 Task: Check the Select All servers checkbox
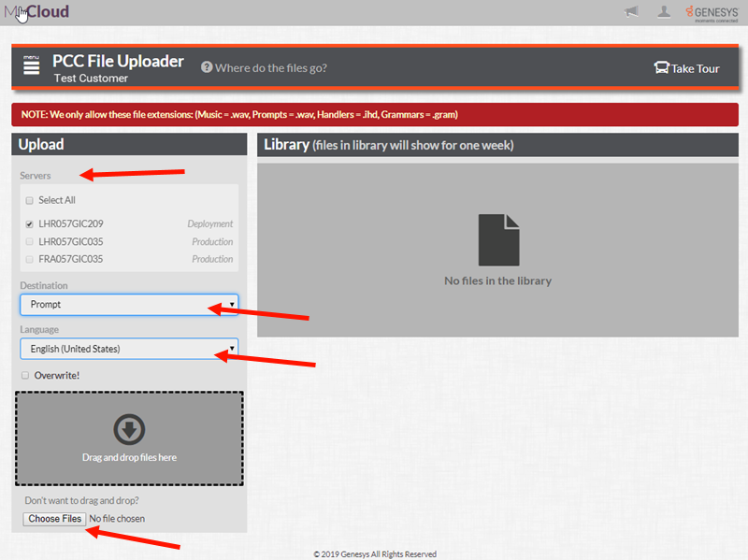pos(30,200)
